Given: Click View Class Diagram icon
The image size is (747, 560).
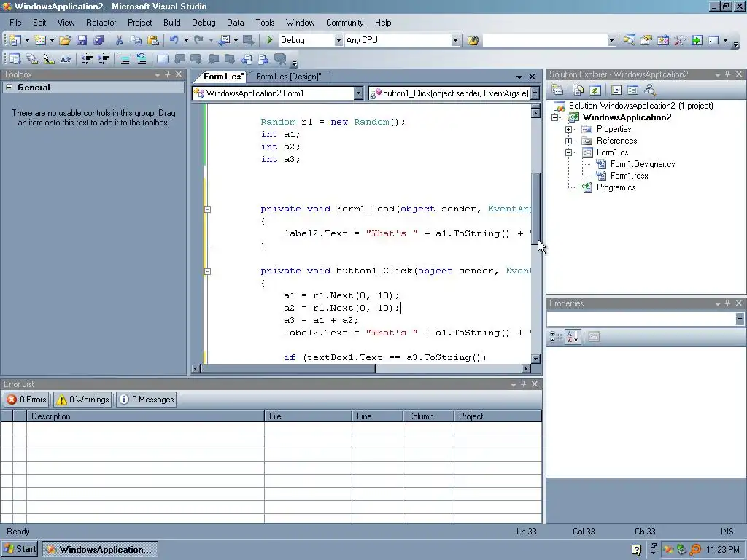Looking at the screenshot, I should point(650,90).
